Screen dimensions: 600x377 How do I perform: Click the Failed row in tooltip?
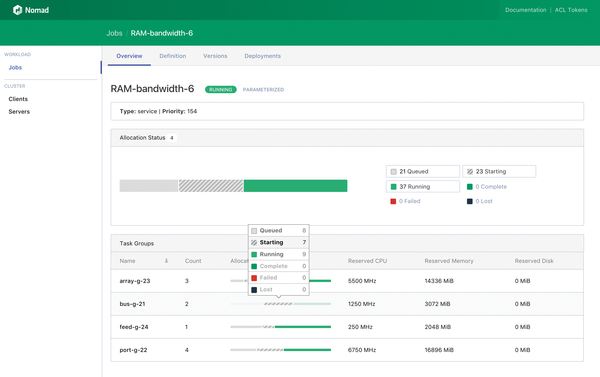point(279,277)
